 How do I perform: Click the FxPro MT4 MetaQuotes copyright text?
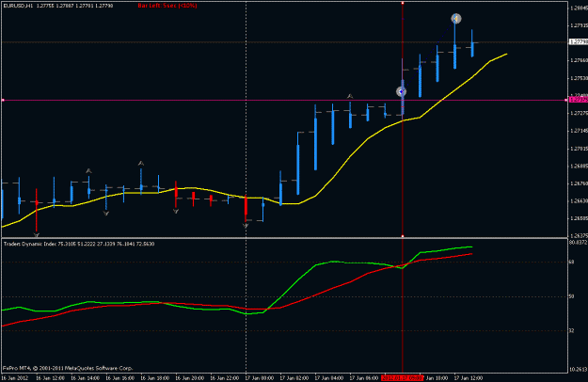click(68, 368)
